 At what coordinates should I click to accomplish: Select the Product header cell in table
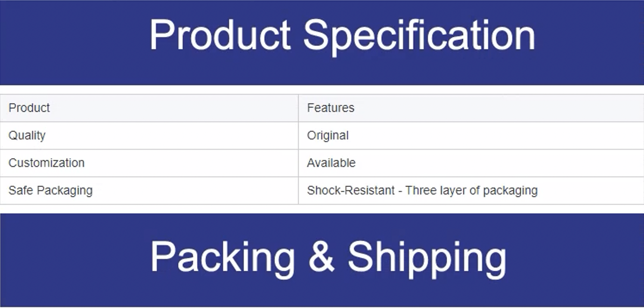coord(29,108)
